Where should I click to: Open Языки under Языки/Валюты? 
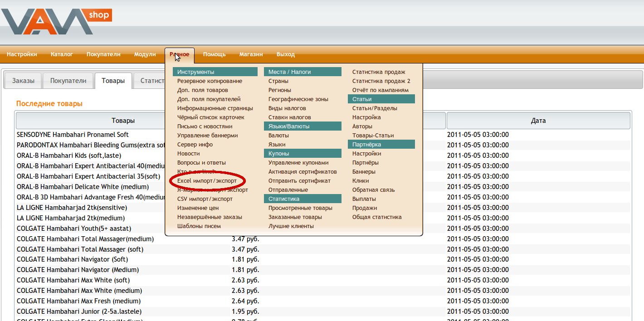277,145
